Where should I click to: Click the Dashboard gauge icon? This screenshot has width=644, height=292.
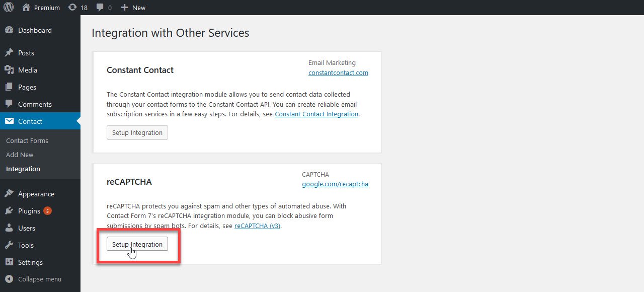coord(9,30)
